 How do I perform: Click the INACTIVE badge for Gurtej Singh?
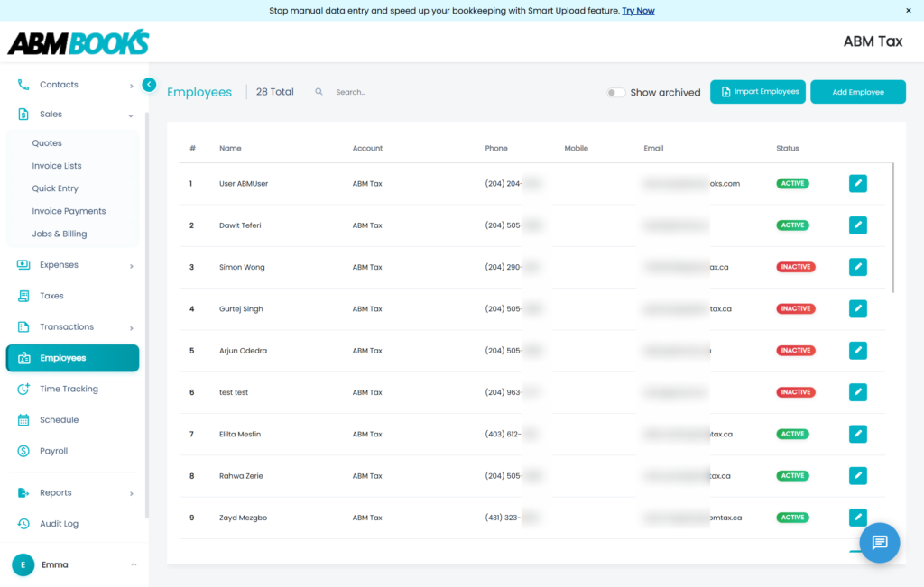click(796, 308)
